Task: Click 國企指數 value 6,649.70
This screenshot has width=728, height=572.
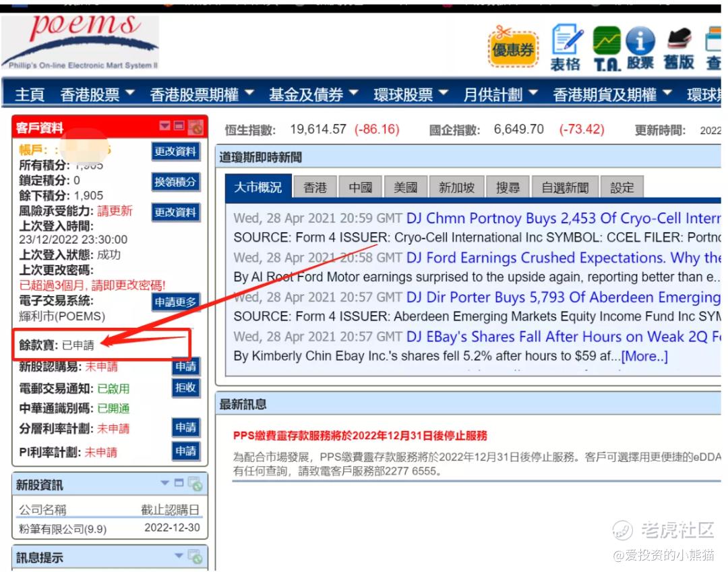Action: [518, 130]
